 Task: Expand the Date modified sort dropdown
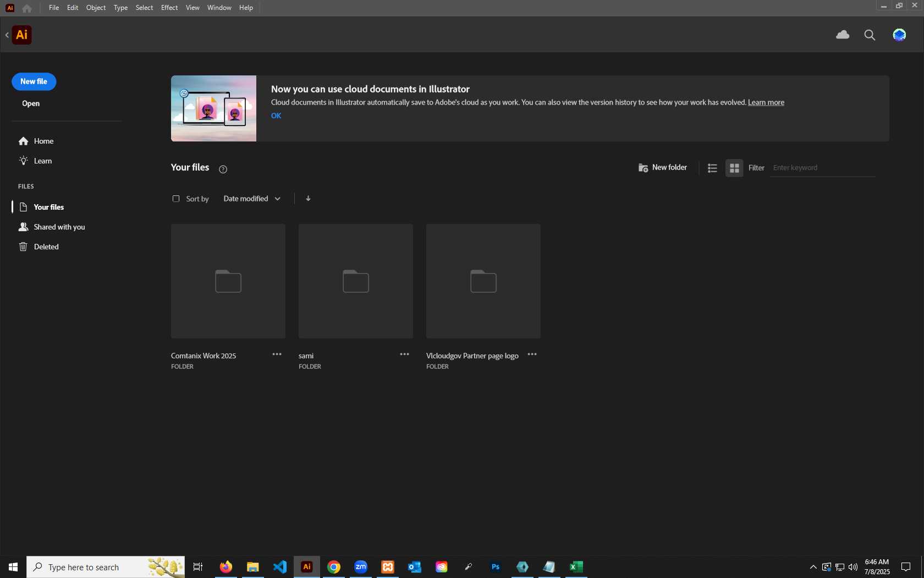pos(252,199)
